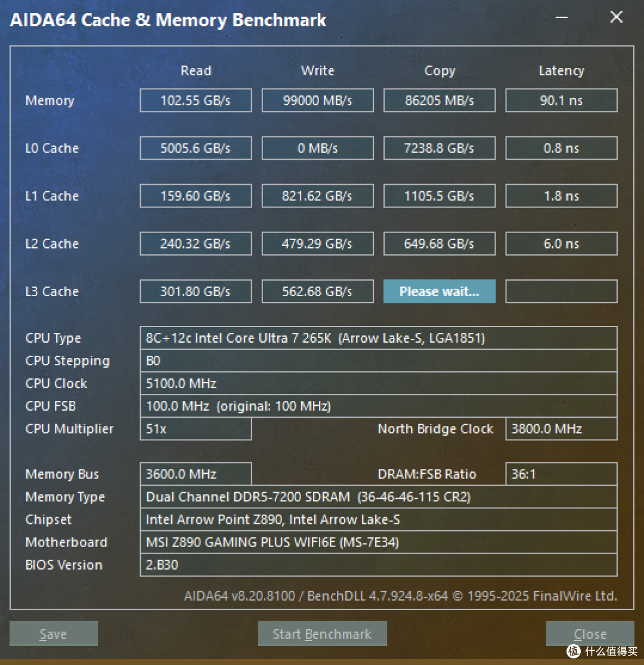Click CPU FSB value 100.0 MHz
644x665 pixels.
point(379,406)
